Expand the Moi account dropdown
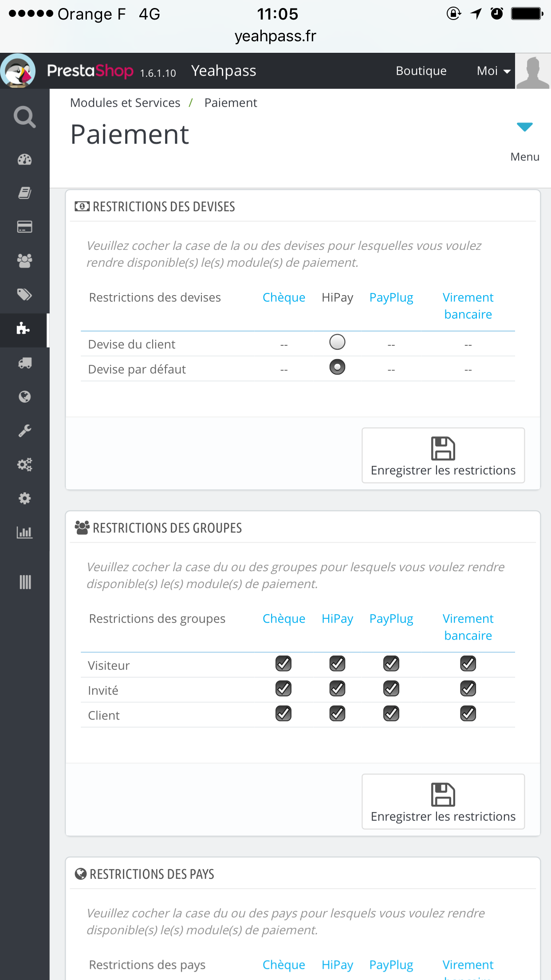 click(x=493, y=71)
